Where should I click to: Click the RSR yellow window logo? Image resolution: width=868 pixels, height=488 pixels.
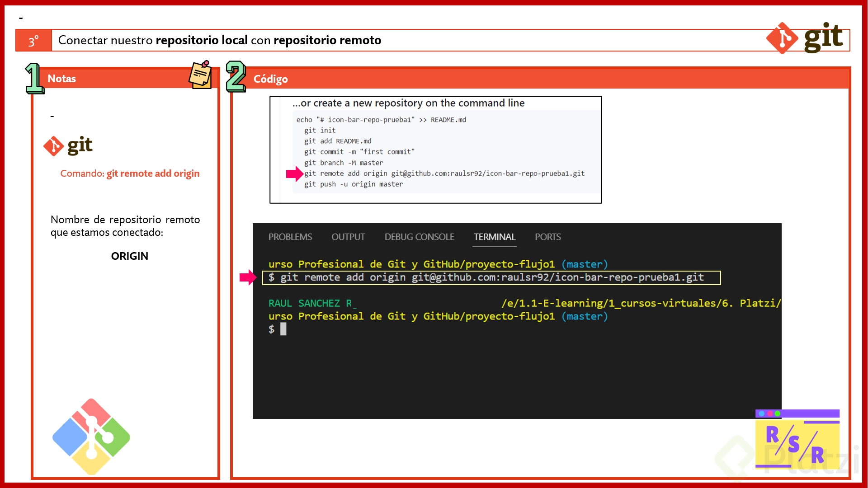point(797,439)
